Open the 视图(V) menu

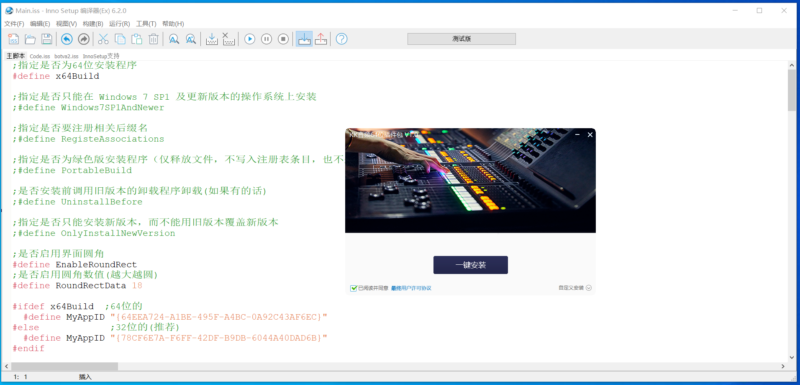click(66, 24)
